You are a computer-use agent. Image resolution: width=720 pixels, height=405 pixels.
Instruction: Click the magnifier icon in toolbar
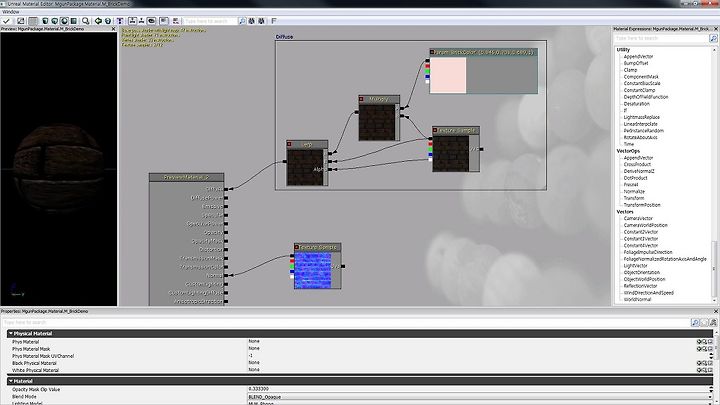tap(85, 21)
